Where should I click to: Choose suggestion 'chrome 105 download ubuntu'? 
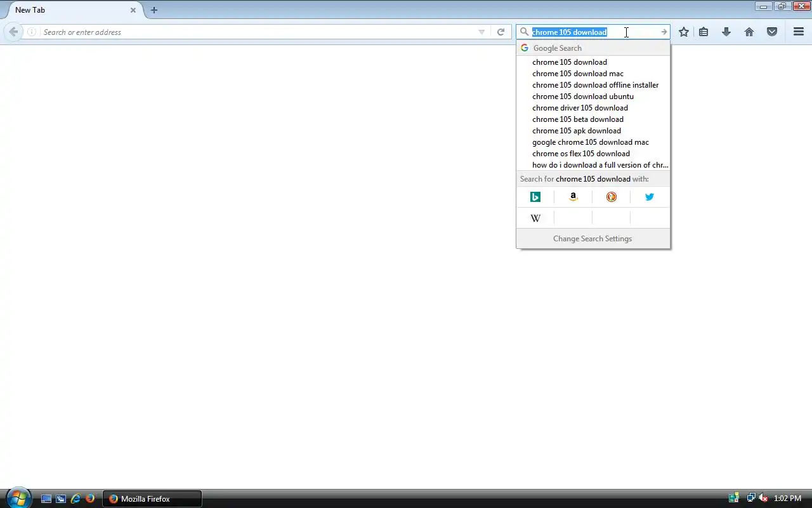tap(593, 97)
